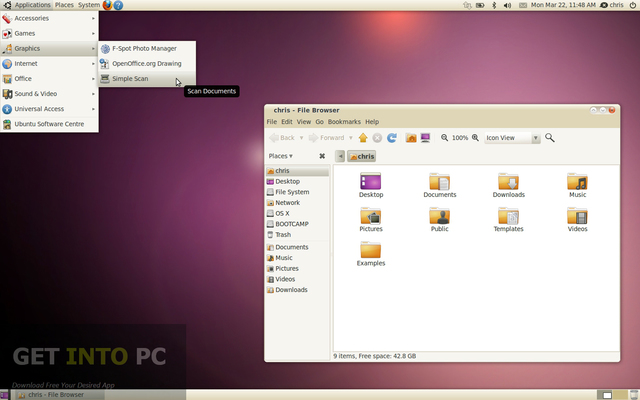Open the Bookmarks menu in File Browser
Image resolution: width=640 pixels, height=400 pixels.
point(344,122)
